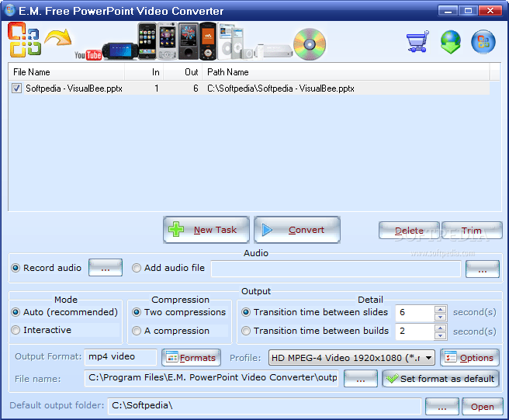Screen dimensions: 509x420
Task: Click the PSP device icon
Action: coord(119,51)
